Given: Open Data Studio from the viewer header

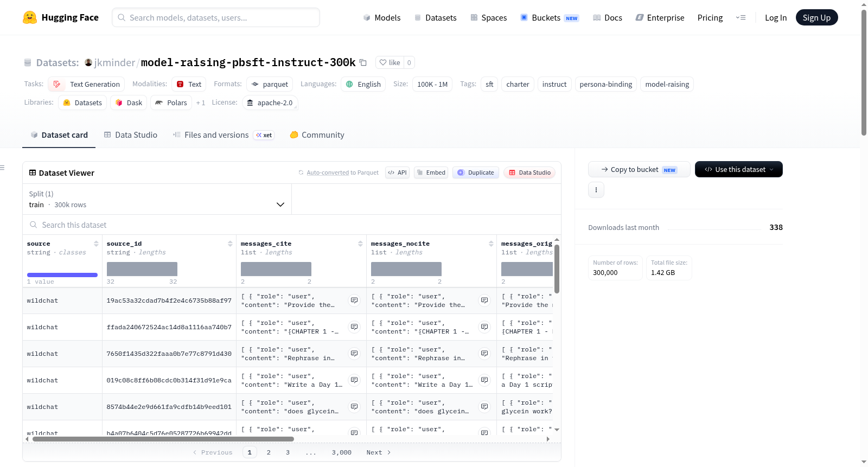Looking at the screenshot, I should (x=529, y=172).
